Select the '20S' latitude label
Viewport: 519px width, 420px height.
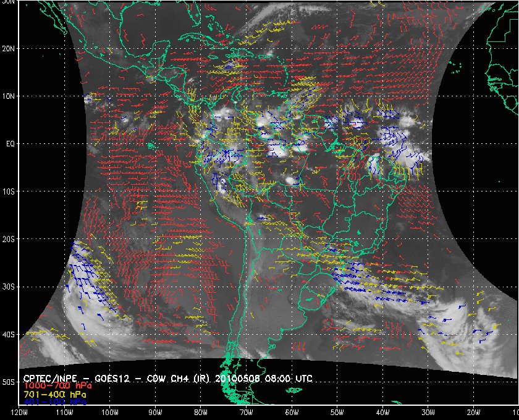click(x=8, y=239)
